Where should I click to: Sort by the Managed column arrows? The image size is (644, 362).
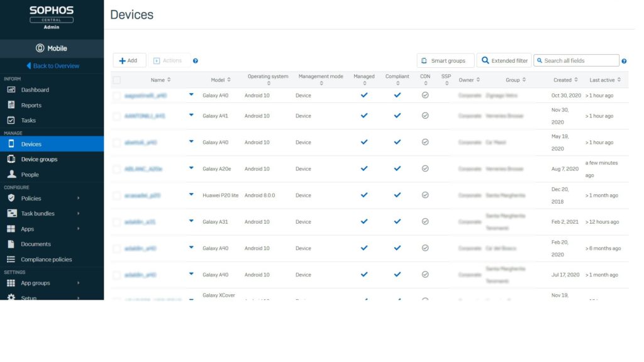coord(364,84)
